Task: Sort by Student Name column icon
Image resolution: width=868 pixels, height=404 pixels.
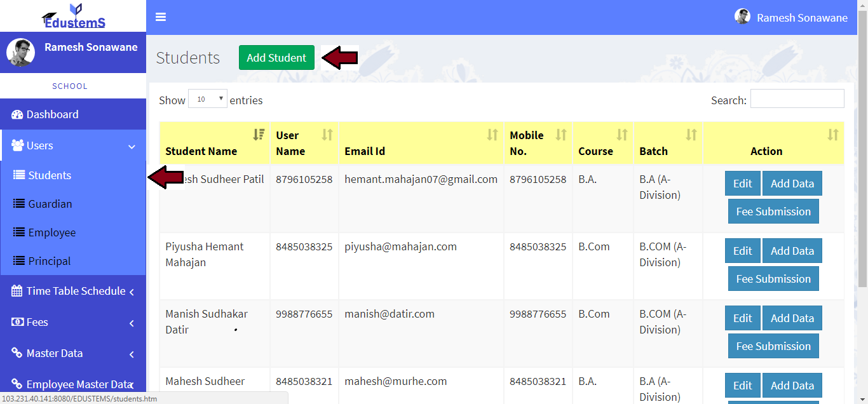Action: click(x=259, y=134)
